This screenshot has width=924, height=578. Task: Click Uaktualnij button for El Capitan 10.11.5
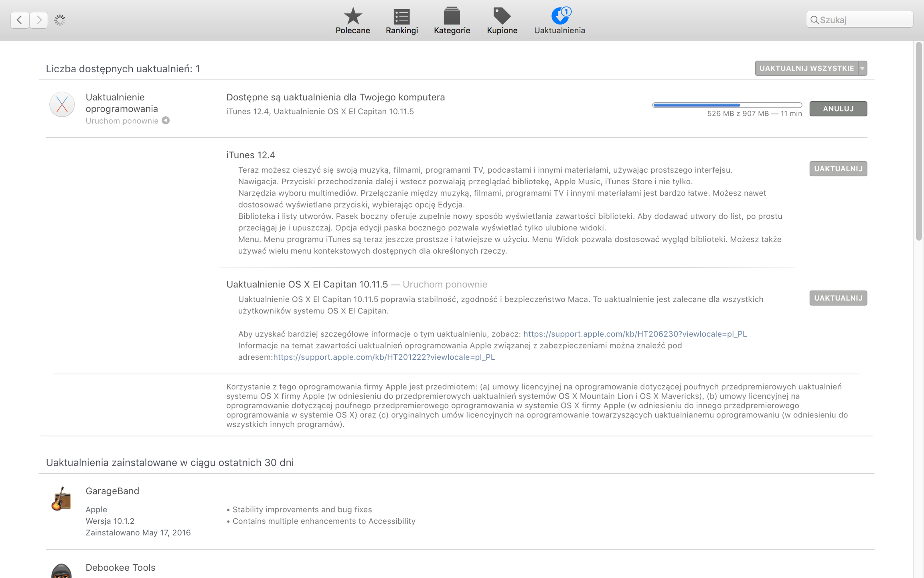pyautogui.click(x=838, y=298)
